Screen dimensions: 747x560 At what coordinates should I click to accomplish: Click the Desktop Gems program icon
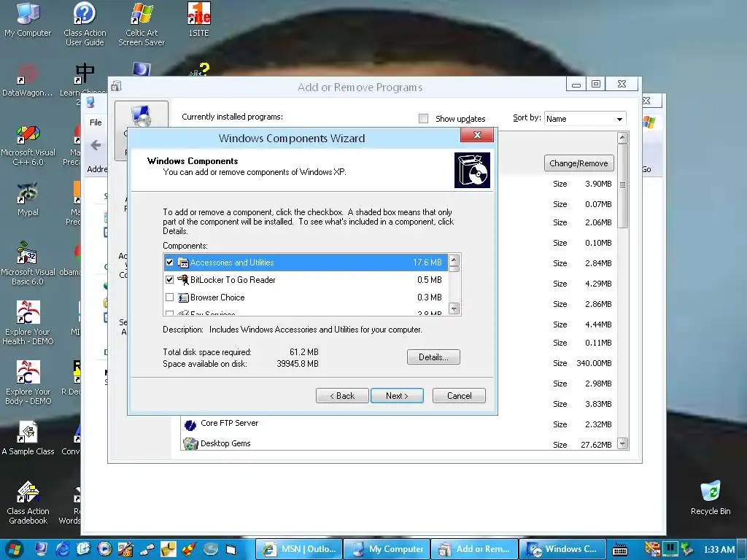(x=190, y=444)
